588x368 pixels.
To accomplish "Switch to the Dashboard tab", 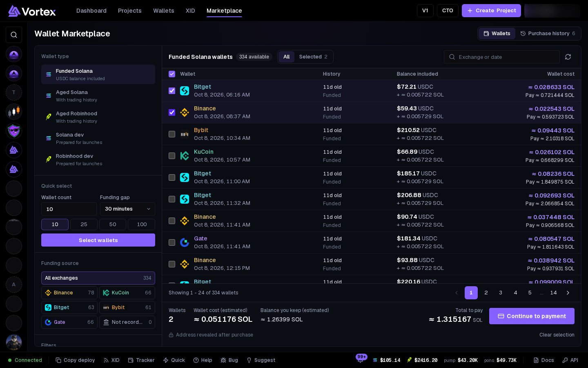I will tap(91, 11).
